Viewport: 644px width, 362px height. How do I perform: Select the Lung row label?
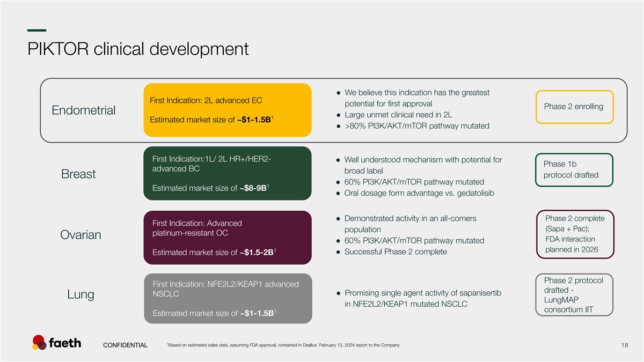point(80,295)
